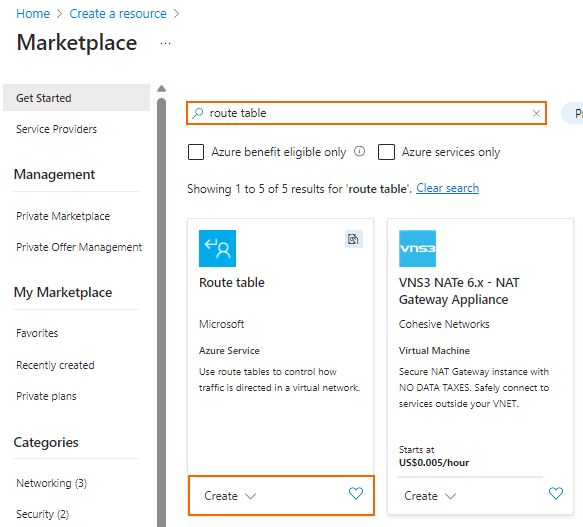
Task: Click Create on the VNS3 NATe card
Action: [421, 496]
